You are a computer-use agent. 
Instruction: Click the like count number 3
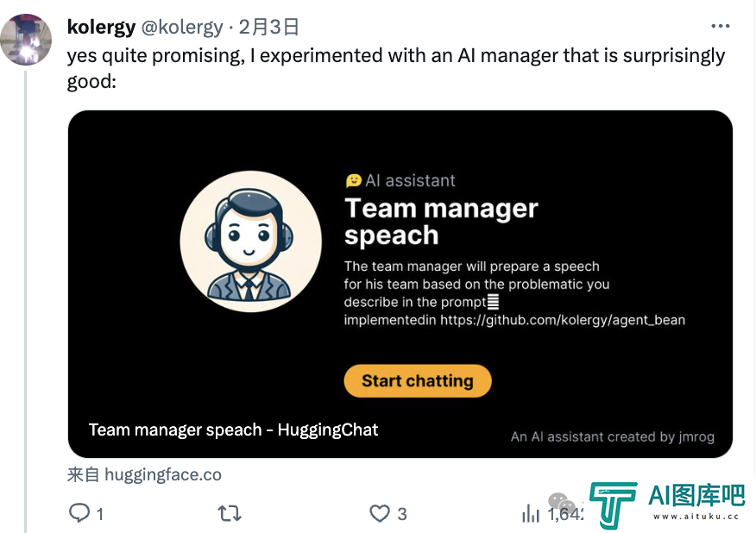point(402,514)
